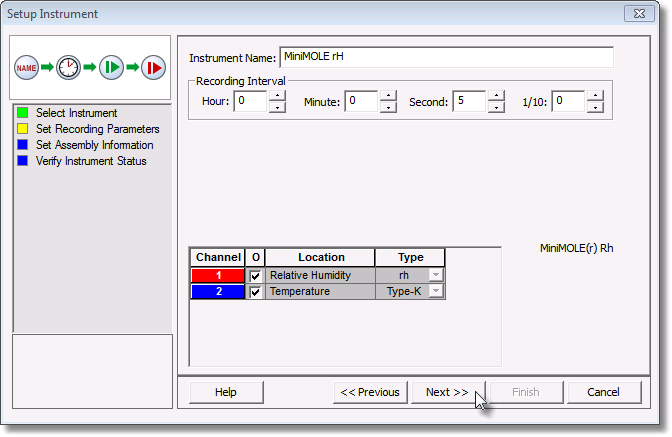Screen dimensions: 672x437
Task: Click the Instrument Name text field
Action: pos(446,57)
